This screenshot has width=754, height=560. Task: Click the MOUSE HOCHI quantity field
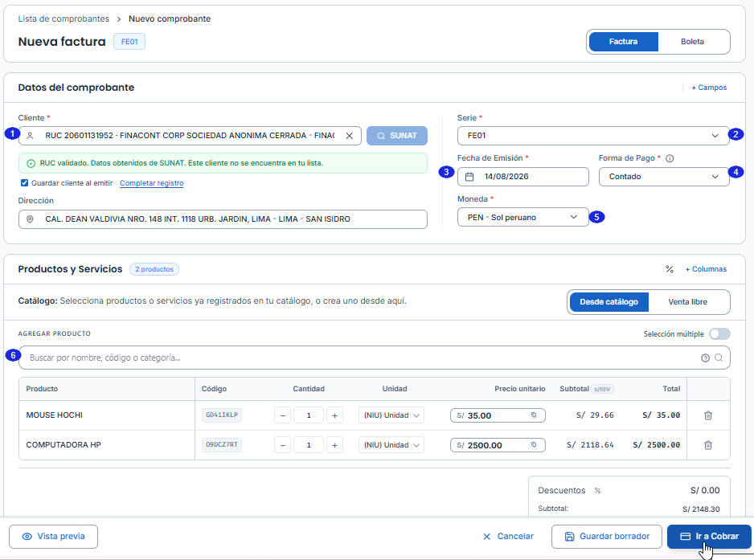[309, 415]
